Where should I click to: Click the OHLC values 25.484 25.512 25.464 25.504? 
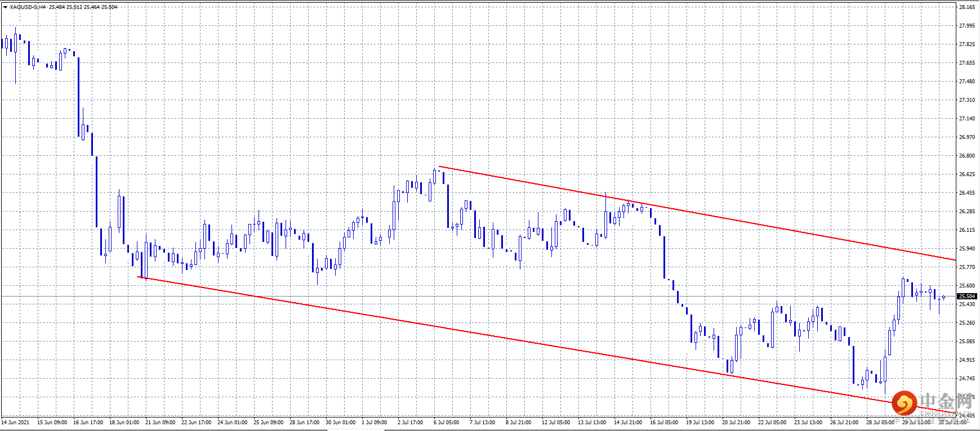click(x=83, y=7)
